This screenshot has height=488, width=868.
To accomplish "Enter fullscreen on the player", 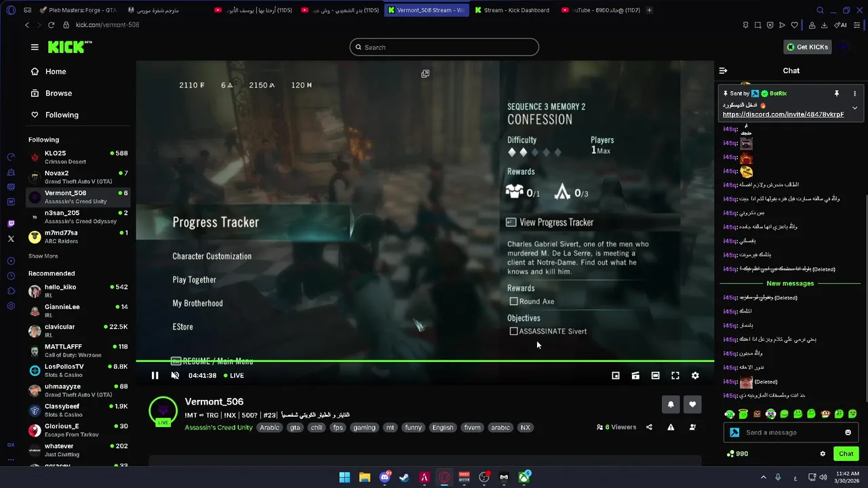I will pos(675,375).
